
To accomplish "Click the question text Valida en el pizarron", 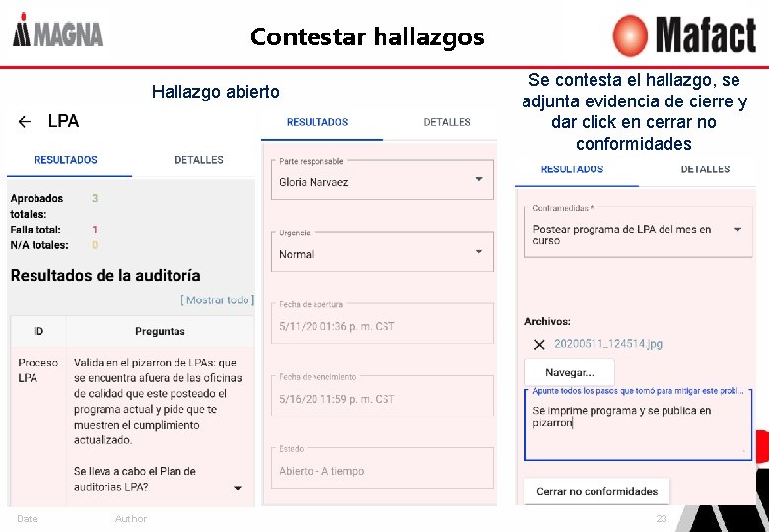I will (x=158, y=401).
